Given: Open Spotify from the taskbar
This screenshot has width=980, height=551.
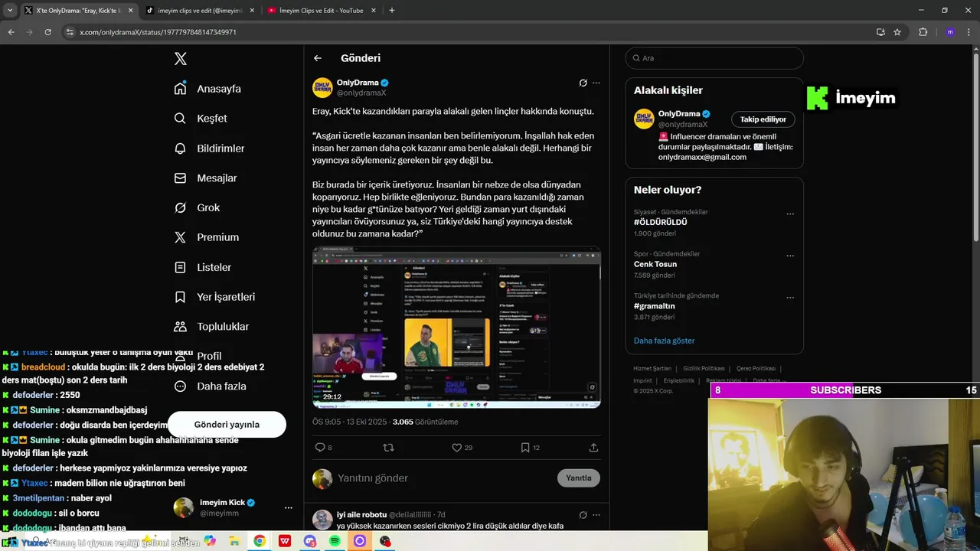Looking at the screenshot, I should tap(335, 541).
